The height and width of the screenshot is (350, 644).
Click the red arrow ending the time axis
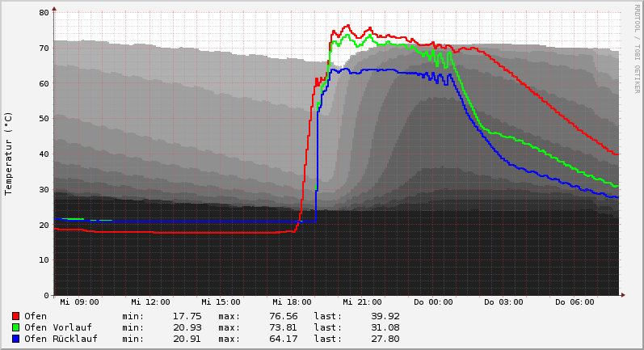tap(623, 295)
